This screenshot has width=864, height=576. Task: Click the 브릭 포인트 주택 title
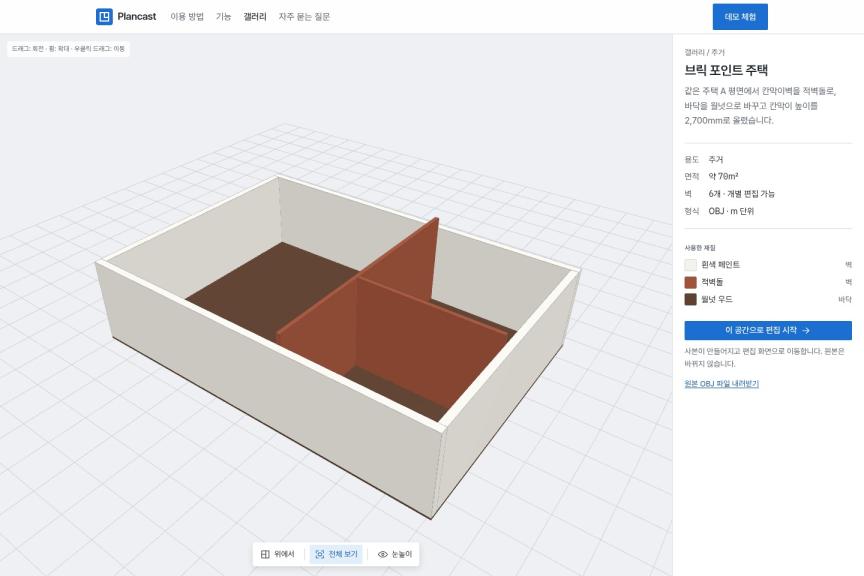[726, 70]
